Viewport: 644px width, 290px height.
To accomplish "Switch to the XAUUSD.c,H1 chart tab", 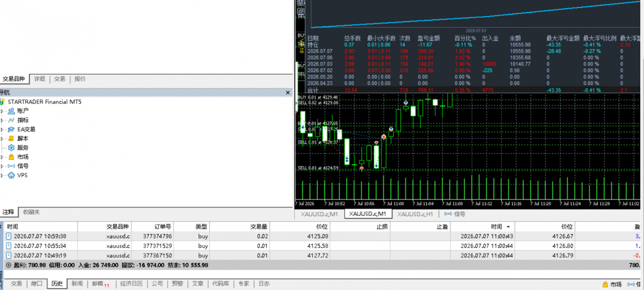I will [x=415, y=214].
